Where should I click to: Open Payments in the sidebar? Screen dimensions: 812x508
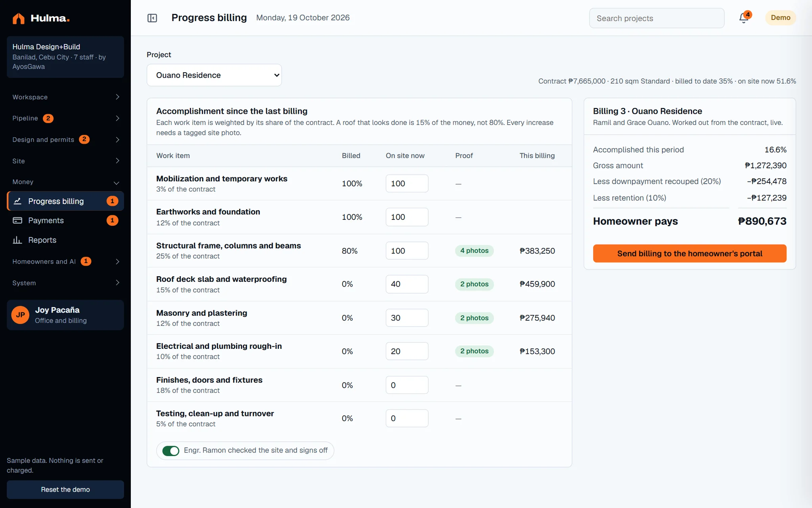click(65, 220)
